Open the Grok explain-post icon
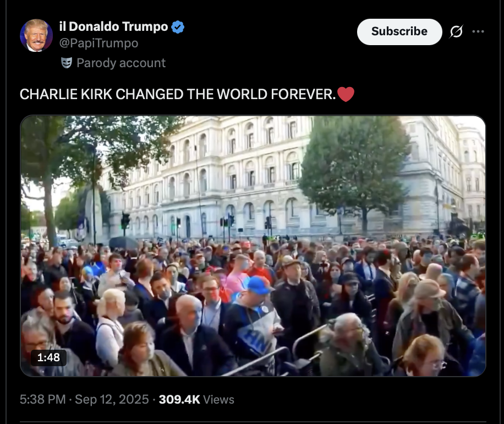The width and height of the screenshot is (504, 424). [x=457, y=31]
